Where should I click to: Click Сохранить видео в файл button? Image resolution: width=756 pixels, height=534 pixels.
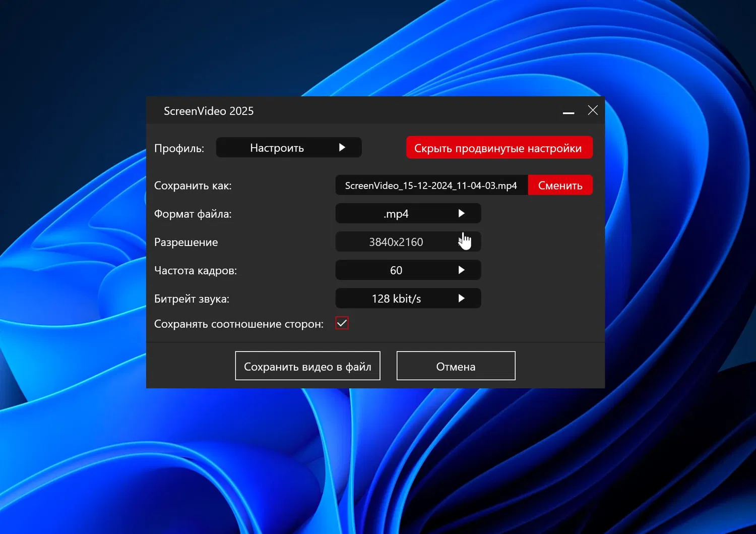tap(307, 366)
